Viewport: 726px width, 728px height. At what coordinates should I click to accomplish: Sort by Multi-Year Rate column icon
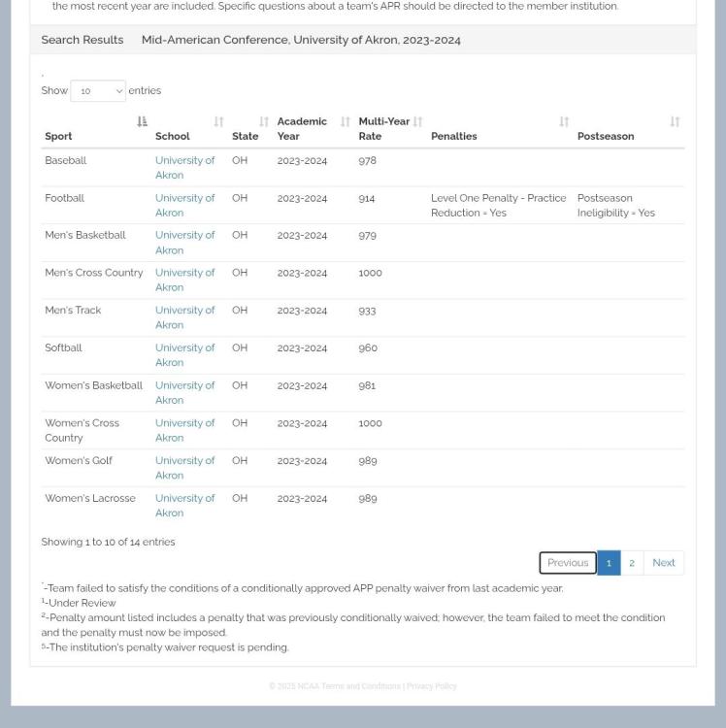tap(417, 121)
